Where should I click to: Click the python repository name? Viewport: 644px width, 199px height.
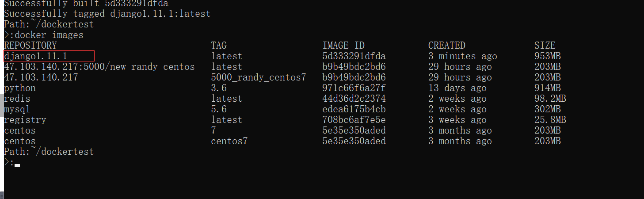(20, 88)
